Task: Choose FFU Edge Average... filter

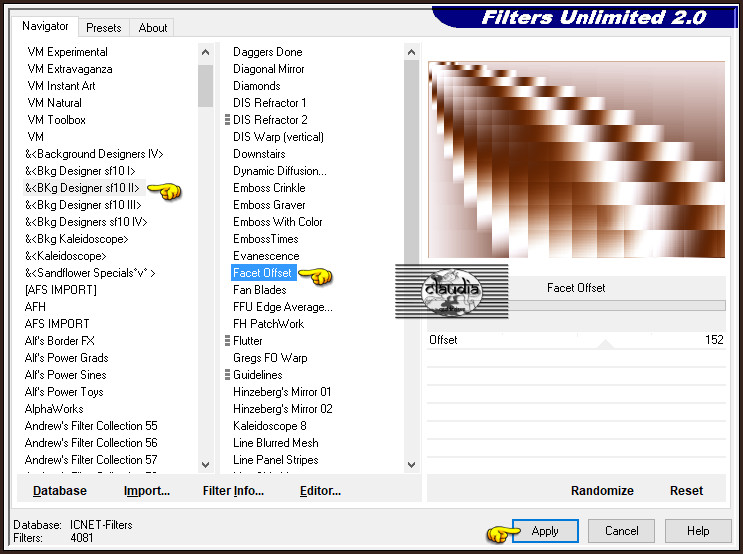Action: click(283, 307)
